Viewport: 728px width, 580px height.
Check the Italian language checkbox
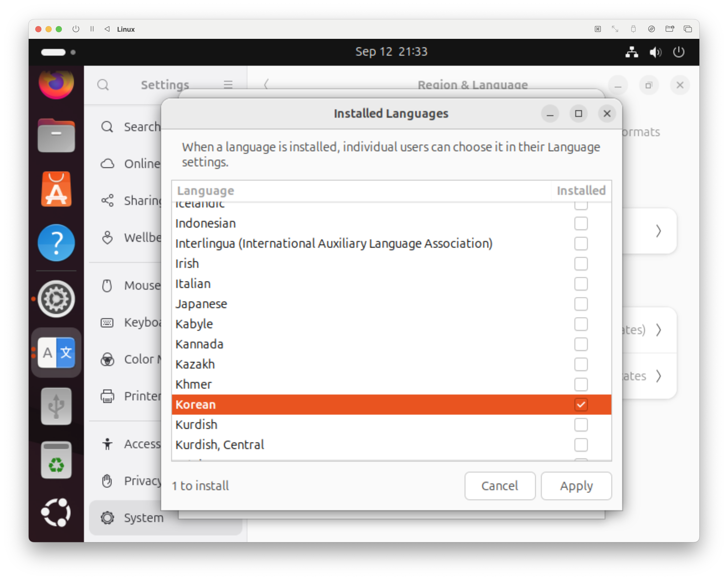click(581, 284)
